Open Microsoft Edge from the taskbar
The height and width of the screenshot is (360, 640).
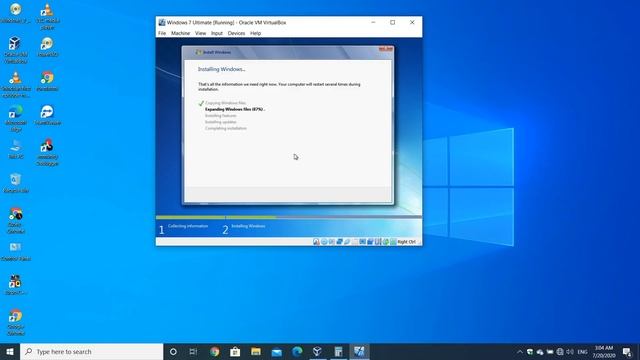coord(297,351)
